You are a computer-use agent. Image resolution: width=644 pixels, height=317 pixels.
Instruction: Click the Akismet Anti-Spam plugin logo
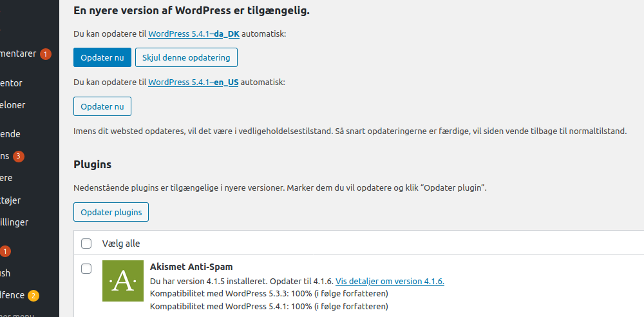[x=123, y=281]
